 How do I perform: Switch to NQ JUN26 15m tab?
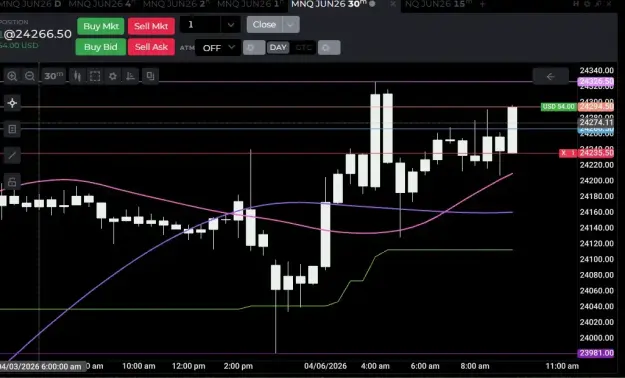[438, 4]
